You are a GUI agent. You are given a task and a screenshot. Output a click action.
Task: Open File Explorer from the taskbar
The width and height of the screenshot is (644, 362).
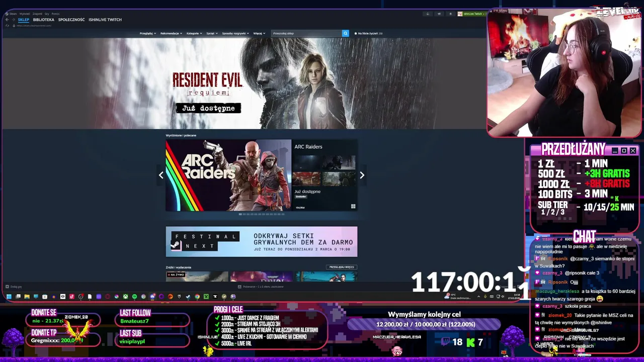[x=27, y=297]
